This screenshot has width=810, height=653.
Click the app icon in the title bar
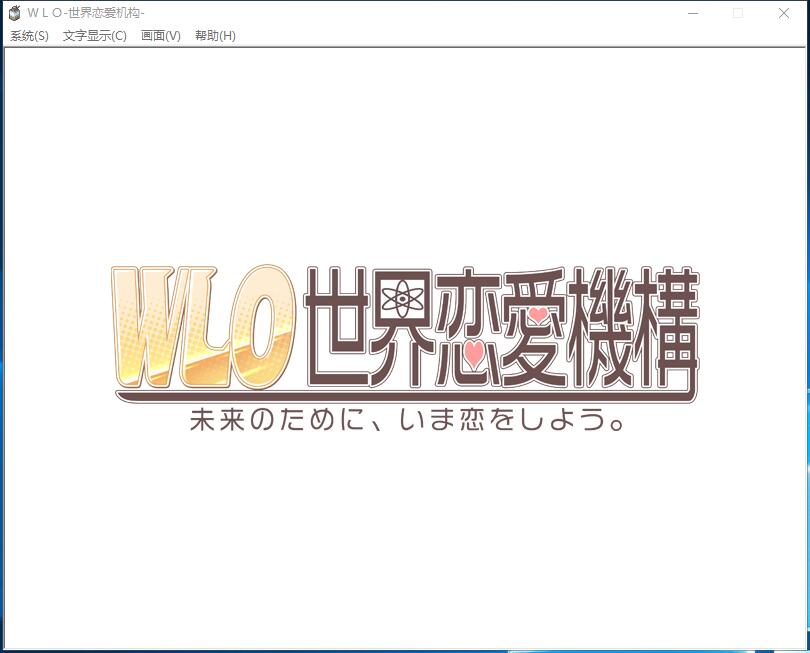[x=14, y=13]
